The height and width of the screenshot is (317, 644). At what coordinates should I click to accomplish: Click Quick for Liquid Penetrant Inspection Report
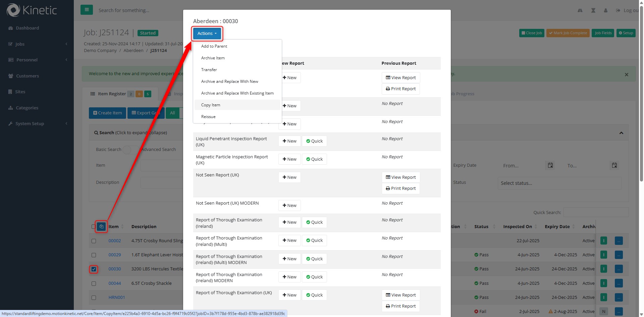[x=314, y=141]
